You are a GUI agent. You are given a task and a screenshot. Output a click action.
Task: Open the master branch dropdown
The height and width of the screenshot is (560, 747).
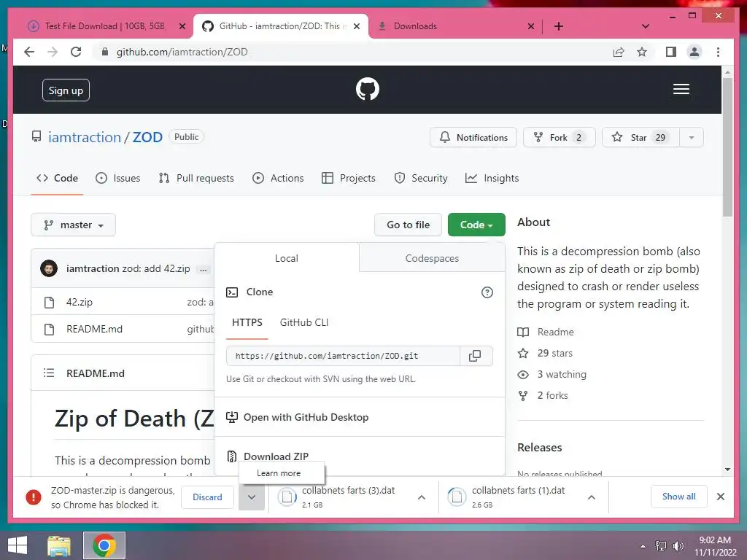click(74, 225)
